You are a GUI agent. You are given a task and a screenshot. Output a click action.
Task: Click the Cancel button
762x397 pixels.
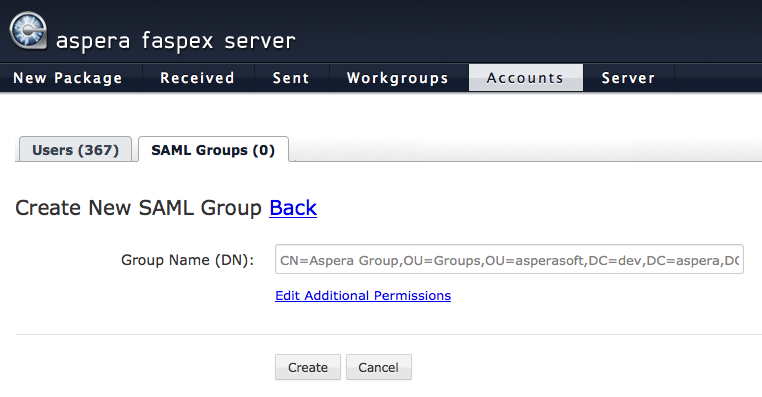click(x=379, y=367)
